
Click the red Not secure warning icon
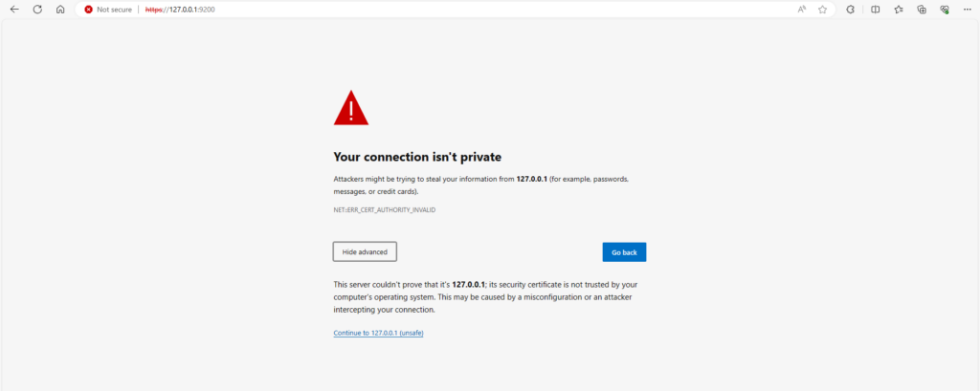click(x=89, y=10)
